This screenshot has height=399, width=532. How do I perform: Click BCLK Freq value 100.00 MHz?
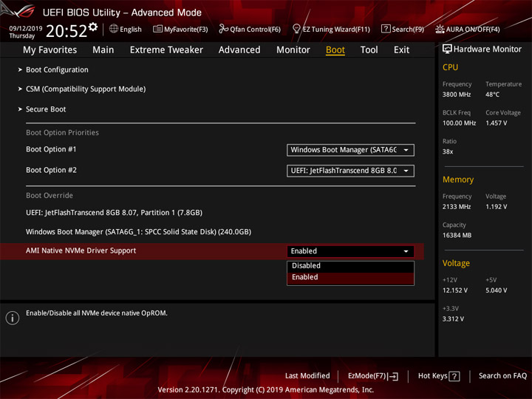[x=459, y=123]
